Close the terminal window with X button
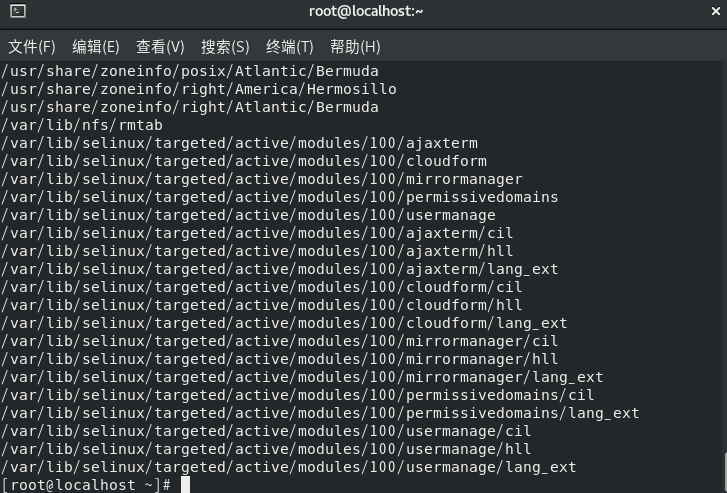 pos(715,11)
